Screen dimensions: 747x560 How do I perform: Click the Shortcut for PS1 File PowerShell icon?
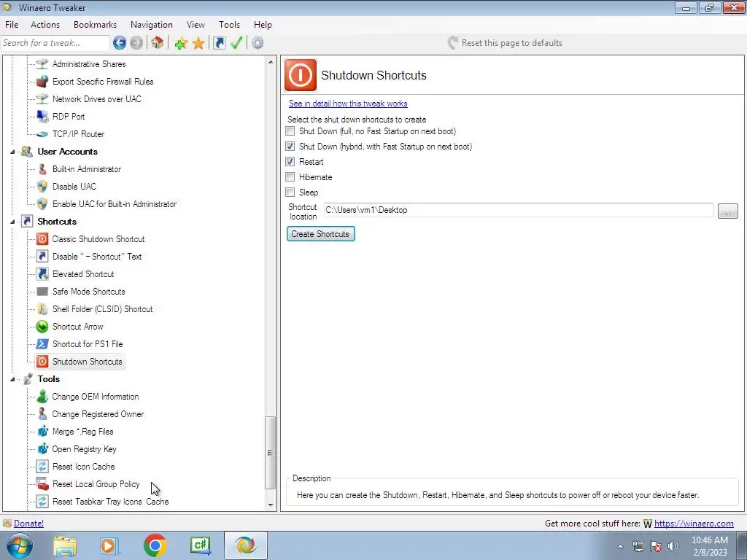coord(42,344)
